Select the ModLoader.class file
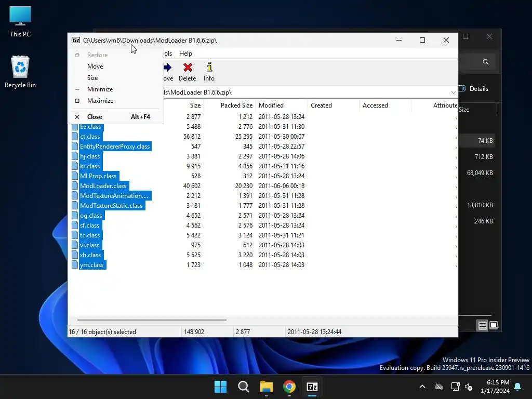The height and width of the screenshot is (399, 532). (103, 185)
